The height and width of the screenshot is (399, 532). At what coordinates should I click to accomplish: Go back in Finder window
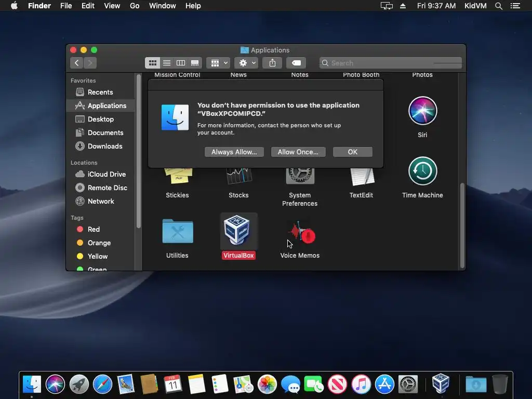click(77, 63)
